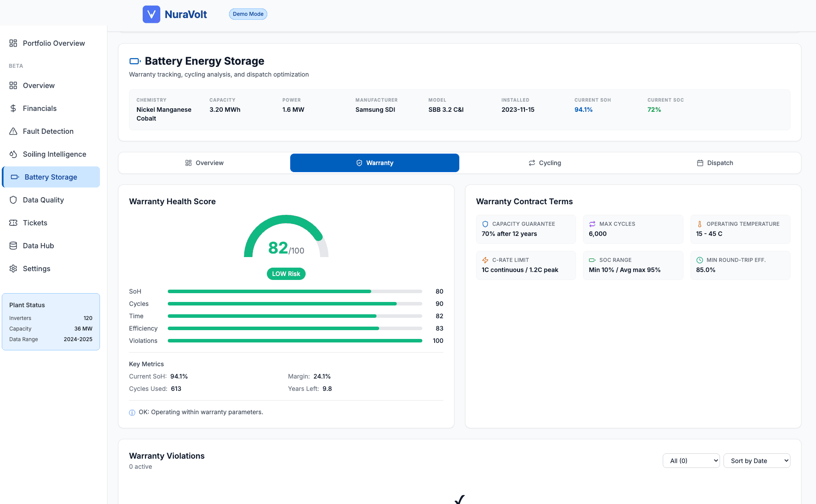This screenshot has width=816, height=504.
Task: Go to Financials page
Action: pos(51,108)
